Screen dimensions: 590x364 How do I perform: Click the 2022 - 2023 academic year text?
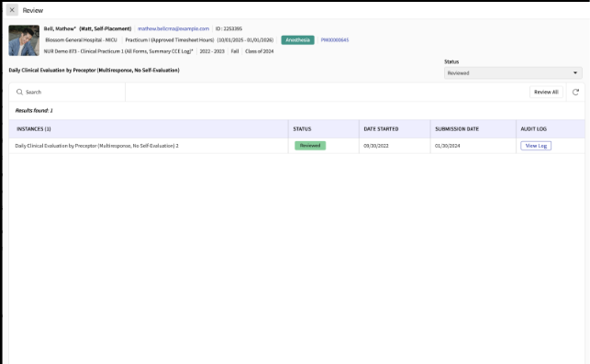[212, 51]
